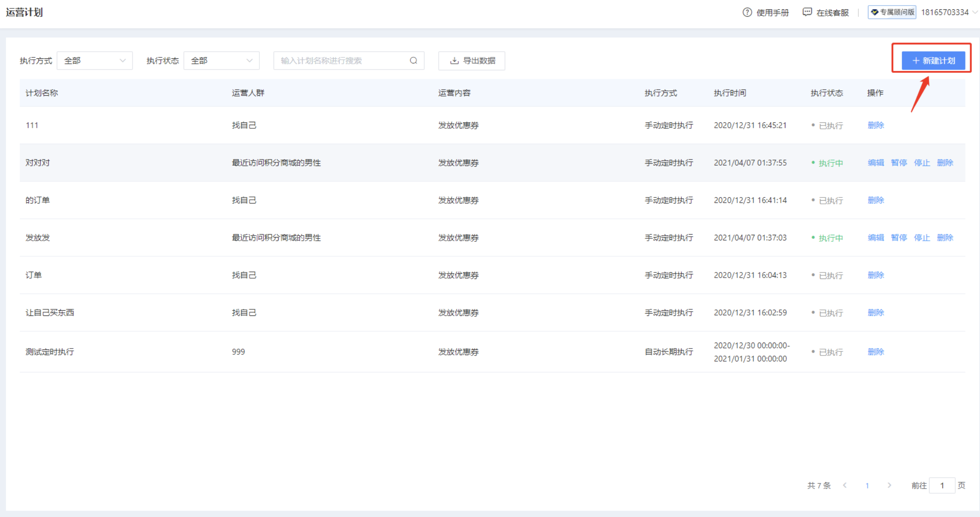This screenshot has height=517, width=980.
Task: Click the search magnifier icon
Action: click(413, 61)
